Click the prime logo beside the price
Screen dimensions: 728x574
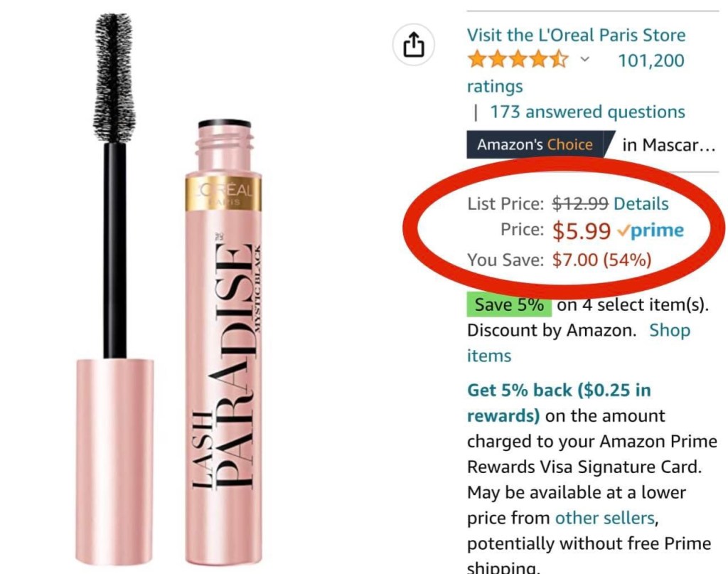pyautogui.click(x=651, y=230)
